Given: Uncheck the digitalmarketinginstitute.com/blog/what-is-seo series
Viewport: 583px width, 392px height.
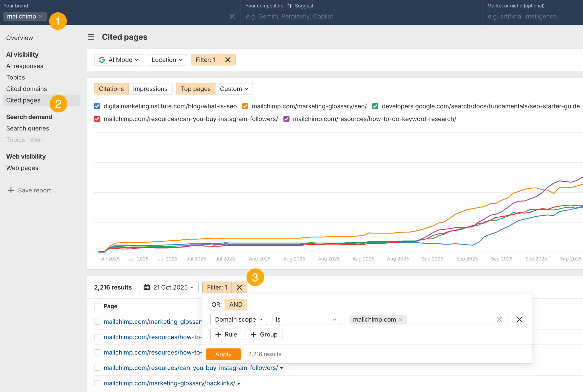Looking at the screenshot, I should tap(97, 106).
